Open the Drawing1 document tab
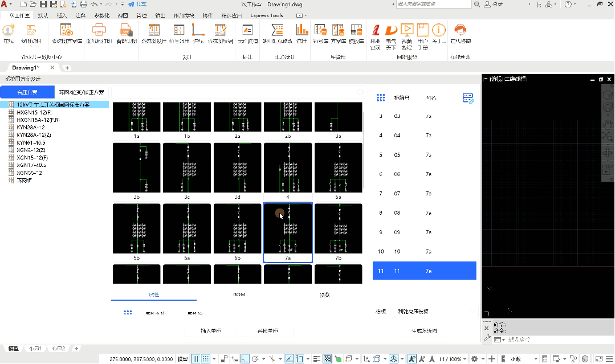The width and height of the screenshot is (615, 364). coord(26,68)
